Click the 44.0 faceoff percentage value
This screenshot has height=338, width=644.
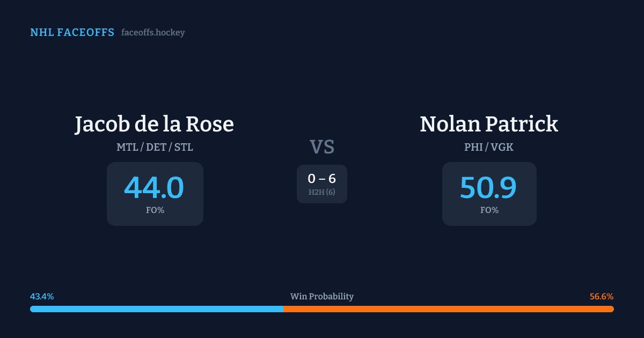(x=155, y=188)
